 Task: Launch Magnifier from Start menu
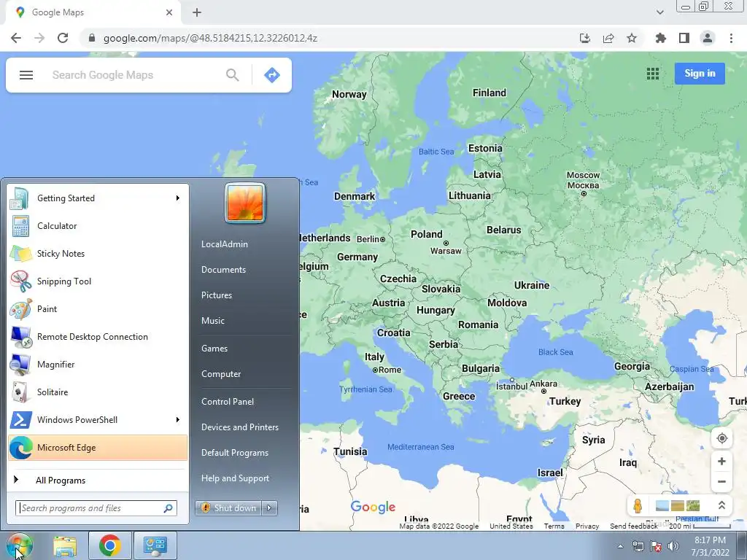pyautogui.click(x=98, y=365)
